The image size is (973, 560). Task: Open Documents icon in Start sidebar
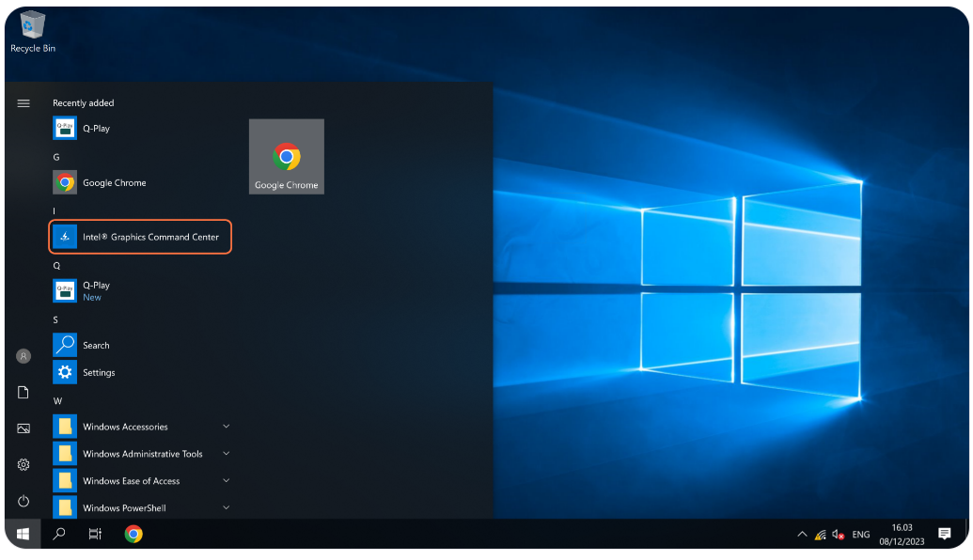click(x=24, y=393)
